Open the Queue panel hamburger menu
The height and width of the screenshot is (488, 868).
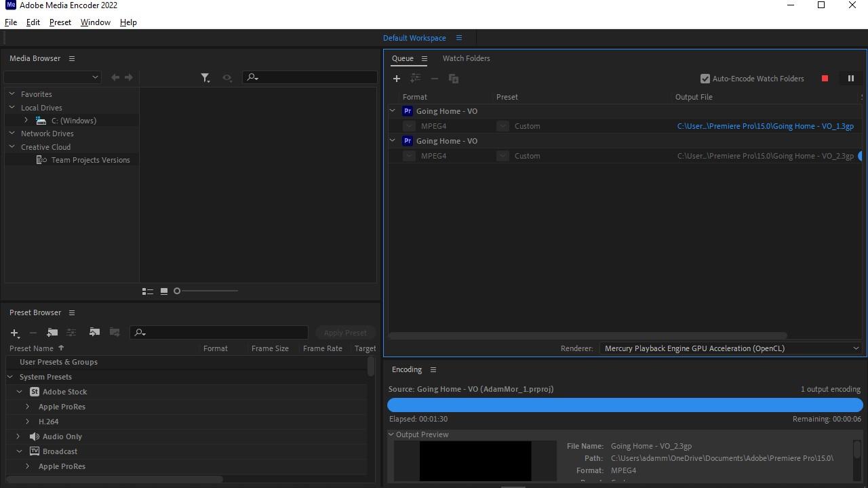[x=425, y=58]
